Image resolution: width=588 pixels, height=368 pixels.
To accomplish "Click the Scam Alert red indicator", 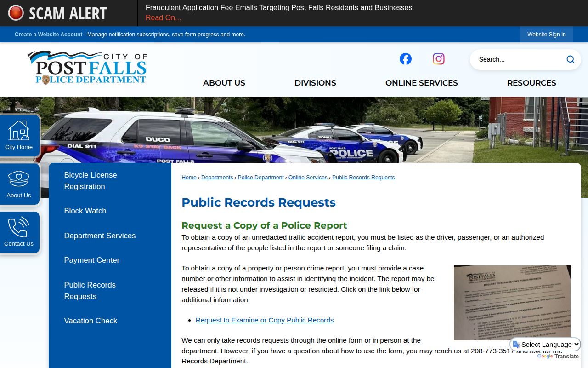I will pos(16,13).
